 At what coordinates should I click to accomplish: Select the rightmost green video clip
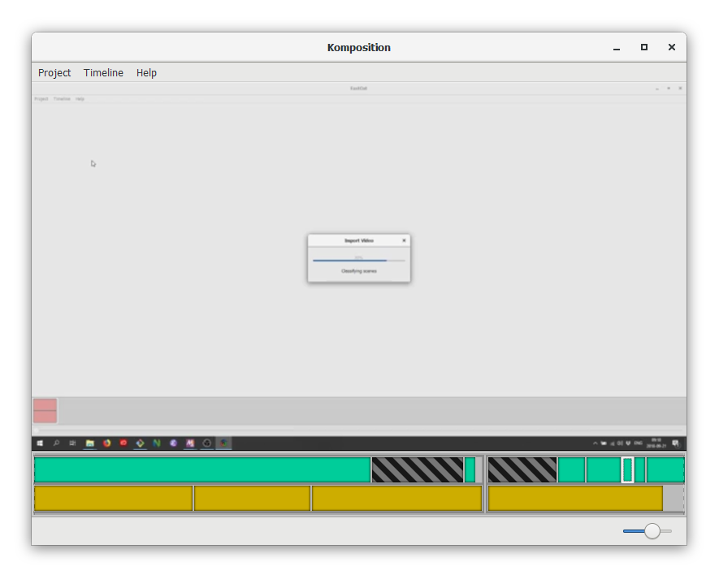(x=665, y=470)
